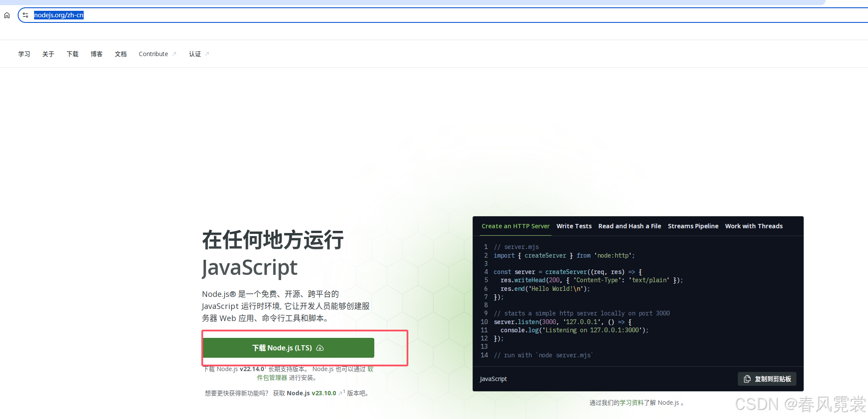
Task: Click the '// server.mjs' comment line
Action: pos(516,247)
